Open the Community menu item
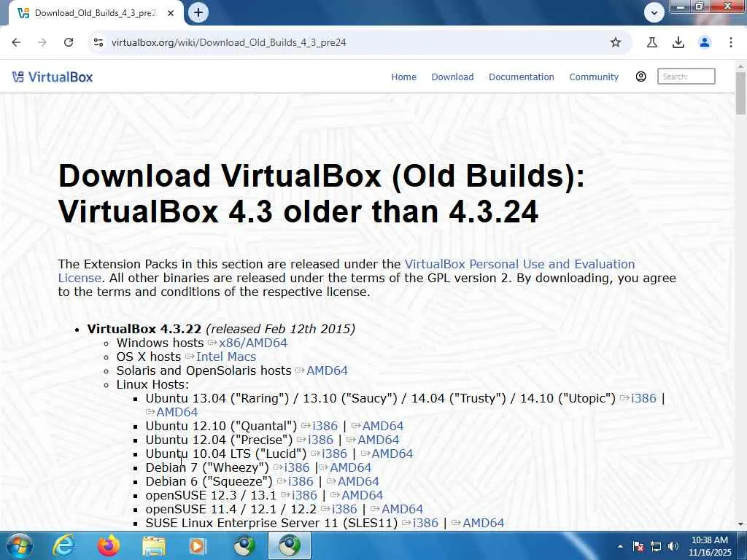This screenshot has width=747, height=560. [594, 77]
